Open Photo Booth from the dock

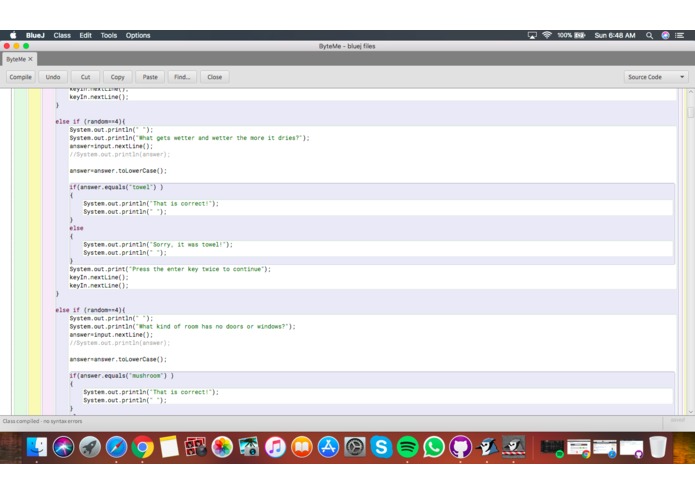195,447
